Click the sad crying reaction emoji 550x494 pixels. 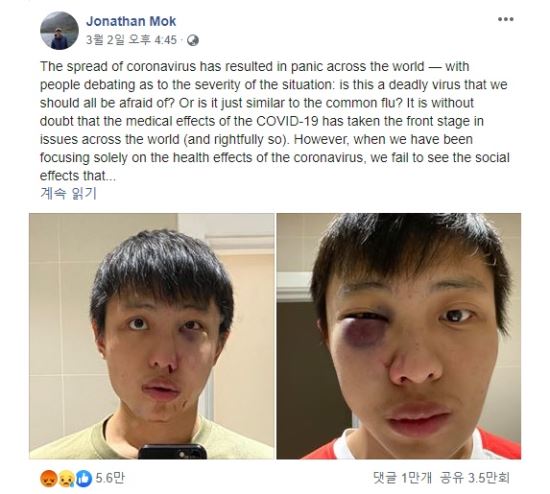(66, 479)
